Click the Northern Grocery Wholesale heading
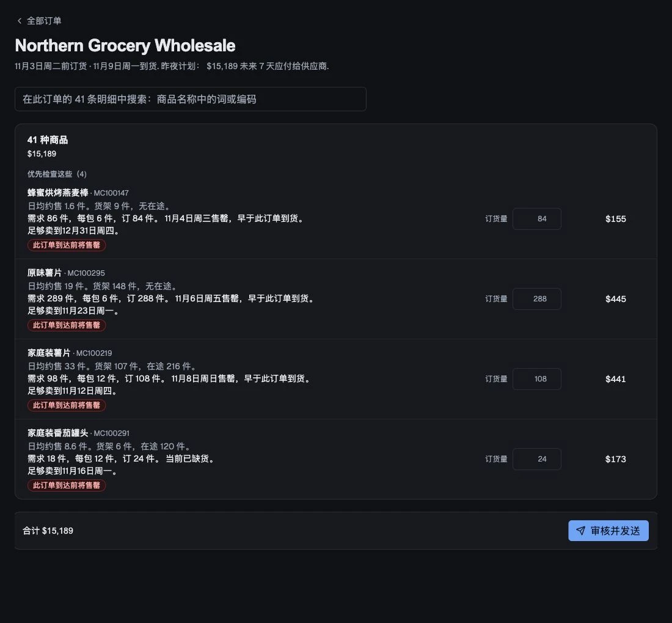Screen dimensions: 672x623 [x=125, y=45]
